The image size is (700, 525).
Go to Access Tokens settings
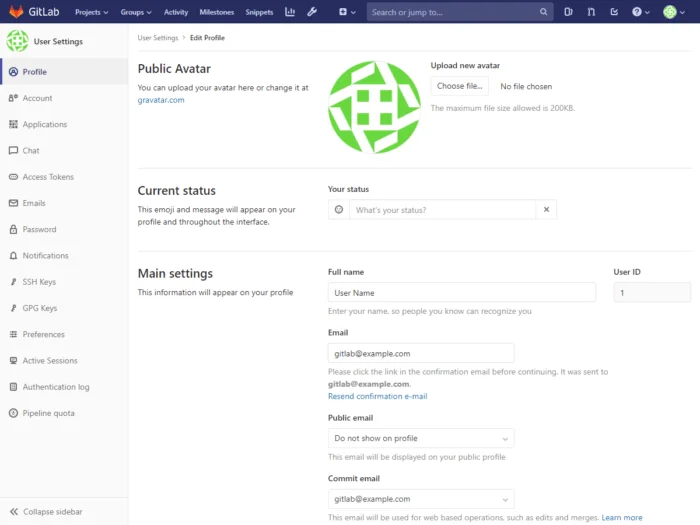pyautogui.click(x=47, y=177)
